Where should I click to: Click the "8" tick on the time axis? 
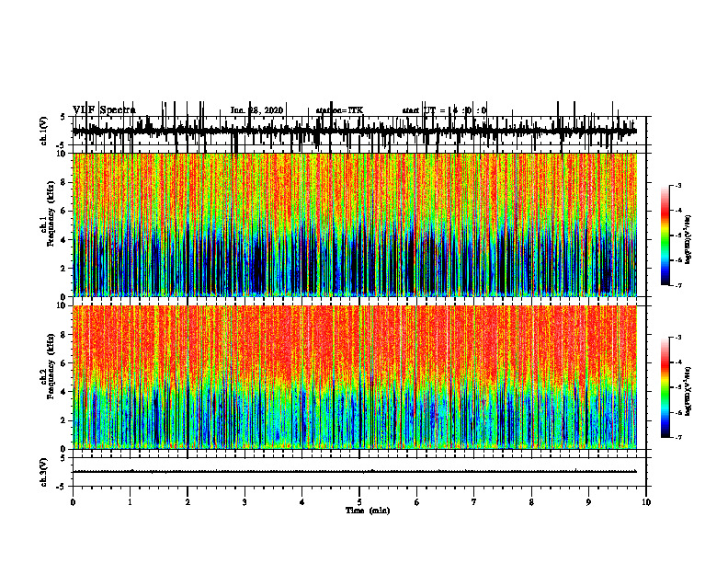tap(531, 502)
